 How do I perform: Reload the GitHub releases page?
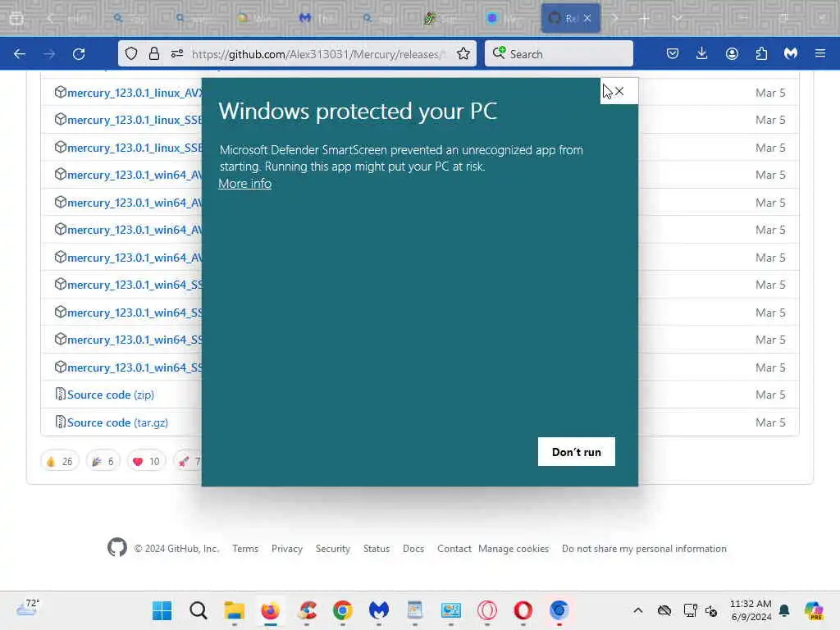tap(79, 53)
